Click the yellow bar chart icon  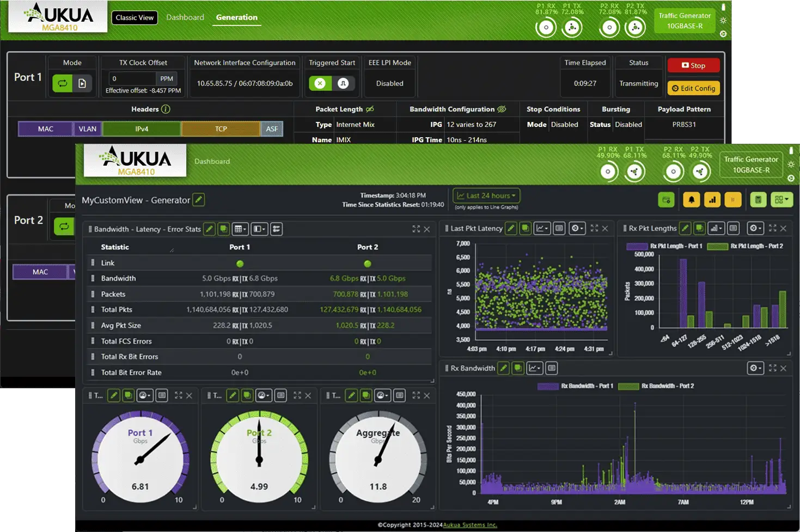point(712,200)
